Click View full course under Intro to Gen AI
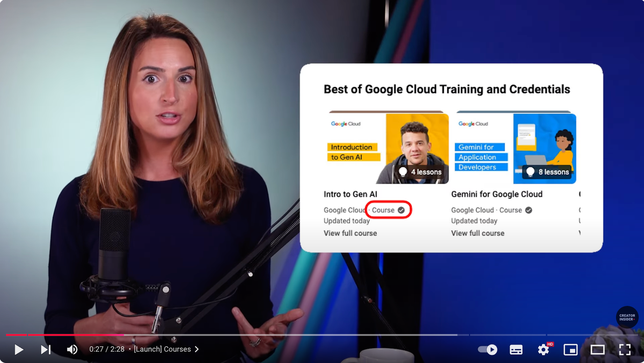Viewport: 644px width, 363px height. [x=350, y=233]
